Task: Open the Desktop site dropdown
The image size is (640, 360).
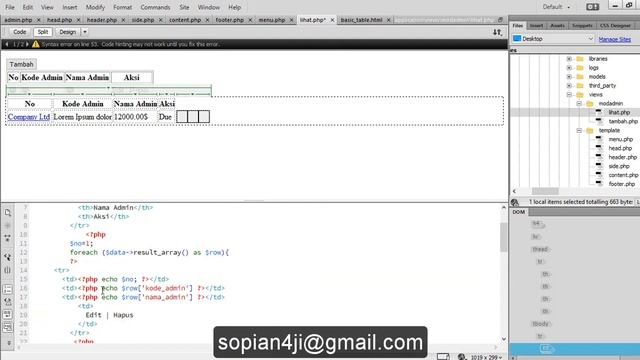Action: [x=553, y=39]
